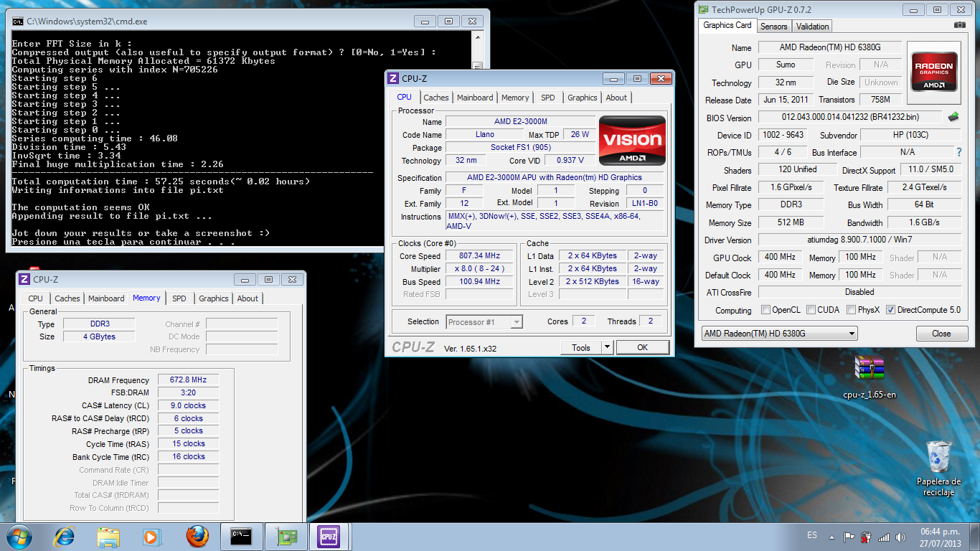The width and height of the screenshot is (980, 551).
Task: Uncheck the DirectCompute 5.0 checkbox
Action: coord(890,310)
